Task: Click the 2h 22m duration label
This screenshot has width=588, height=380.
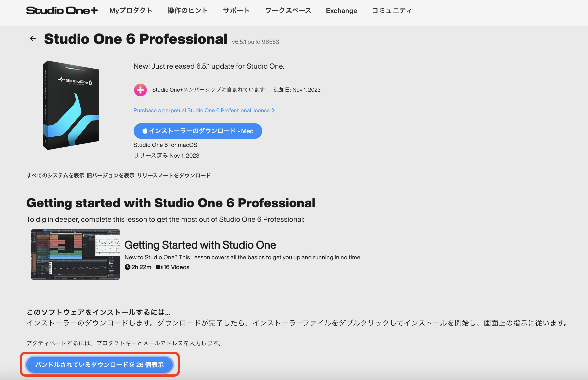Action: click(138, 267)
